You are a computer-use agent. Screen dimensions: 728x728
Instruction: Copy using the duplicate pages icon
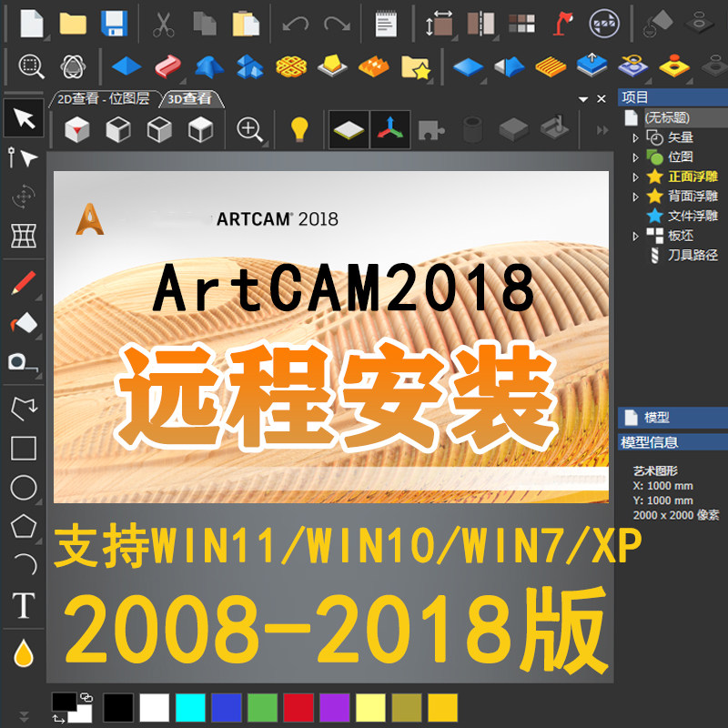tap(205, 24)
